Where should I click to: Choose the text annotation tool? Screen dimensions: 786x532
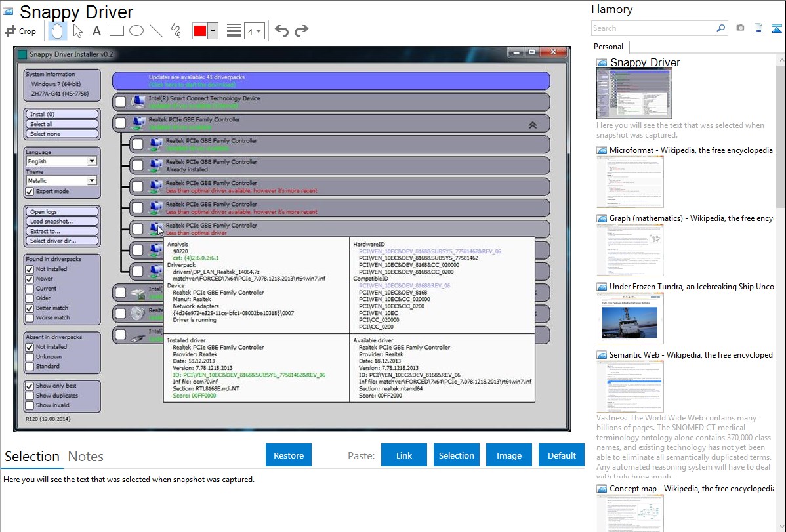coord(96,31)
